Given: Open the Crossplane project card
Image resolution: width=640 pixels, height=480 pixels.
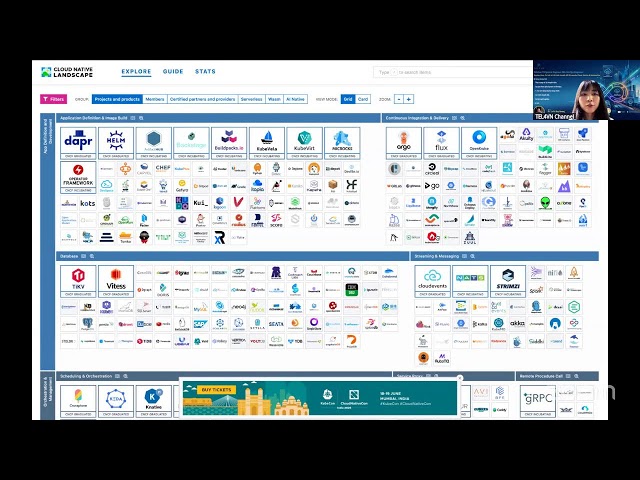Looking at the screenshot, I should tap(78, 401).
